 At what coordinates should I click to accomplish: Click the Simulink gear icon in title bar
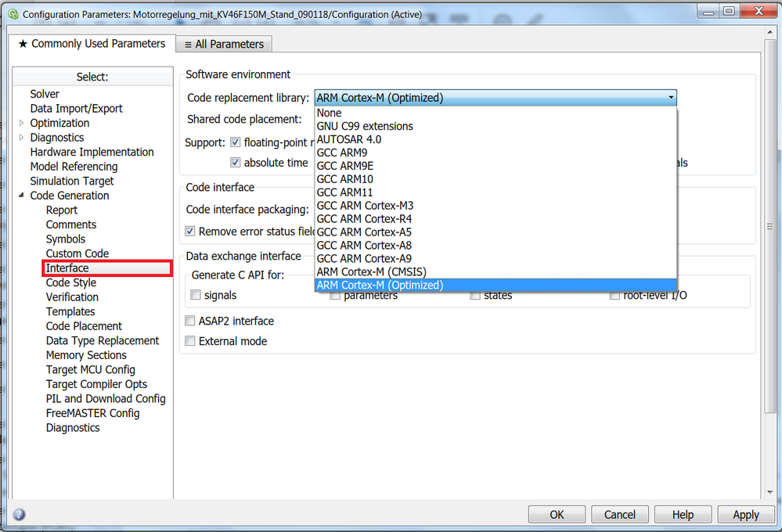click(13, 14)
